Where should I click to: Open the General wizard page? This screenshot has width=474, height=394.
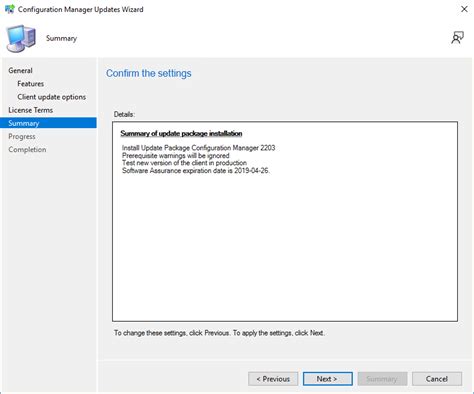click(20, 71)
